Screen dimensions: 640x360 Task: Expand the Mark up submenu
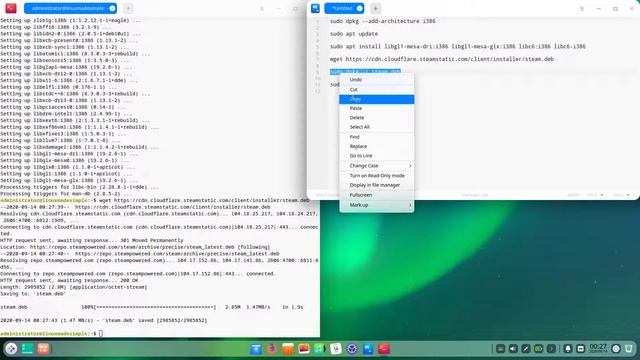[x=376, y=205]
